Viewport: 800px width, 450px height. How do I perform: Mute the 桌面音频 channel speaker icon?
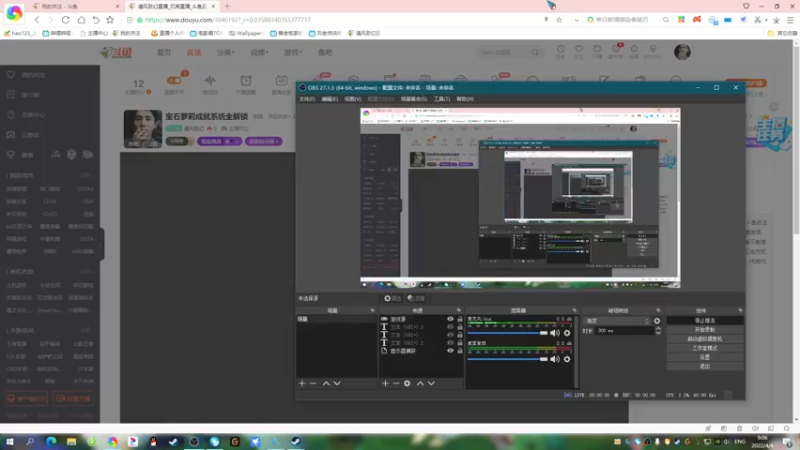point(555,359)
